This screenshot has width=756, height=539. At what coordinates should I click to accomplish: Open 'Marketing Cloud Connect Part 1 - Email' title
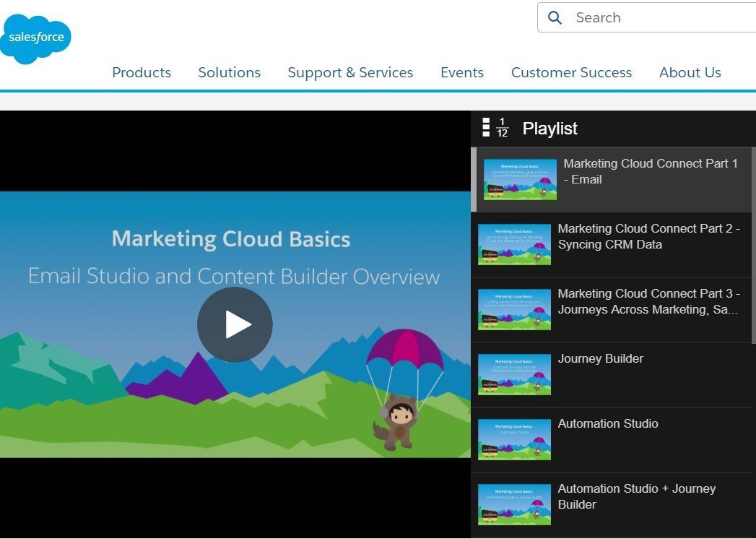(651, 171)
